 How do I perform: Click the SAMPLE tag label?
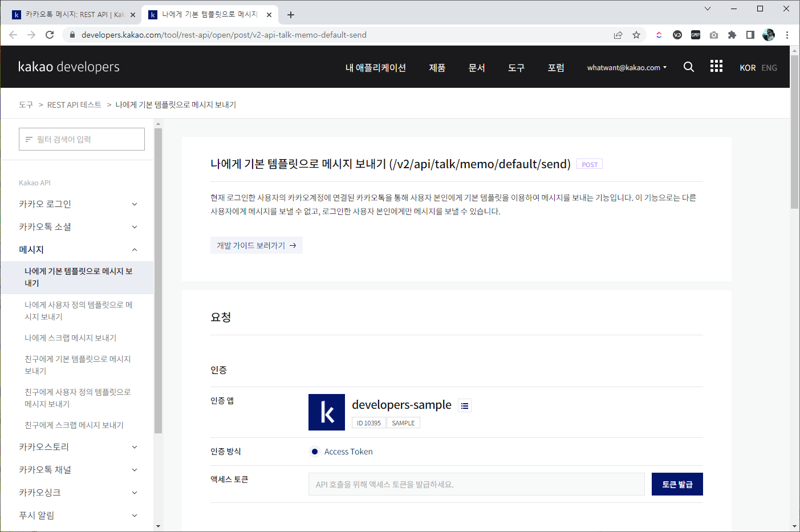(403, 423)
